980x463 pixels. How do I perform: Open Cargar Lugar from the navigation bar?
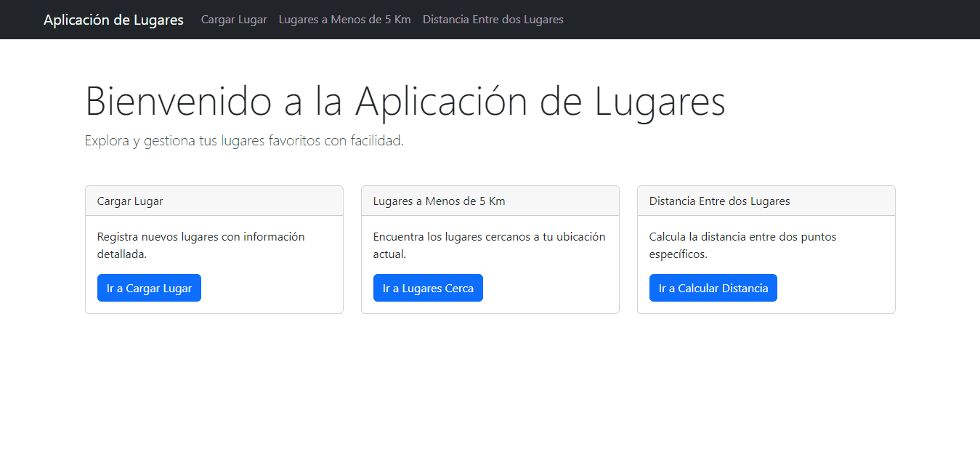[x=234, y=20]
